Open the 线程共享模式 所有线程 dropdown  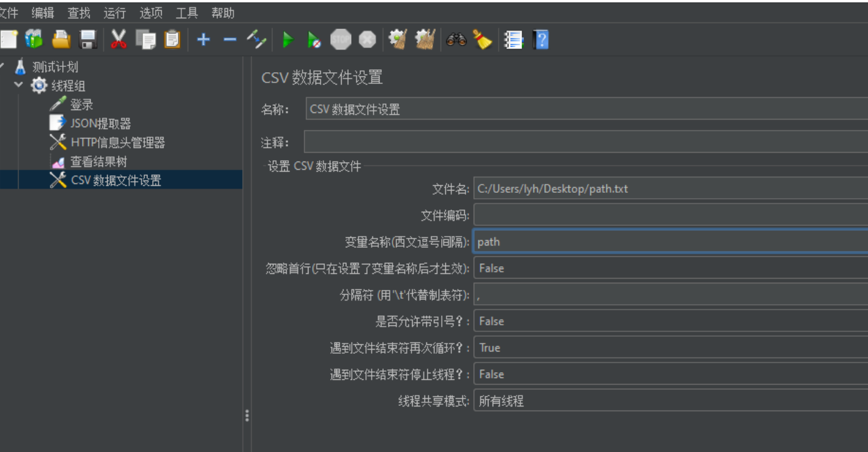(670, 401)
